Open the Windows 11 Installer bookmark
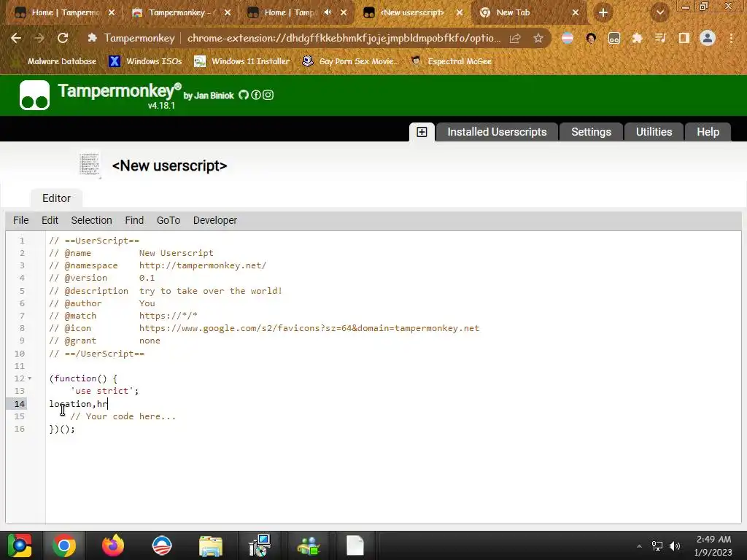This screenshot has height=560, width=747. pyautogui.click(x=242, y=61)
